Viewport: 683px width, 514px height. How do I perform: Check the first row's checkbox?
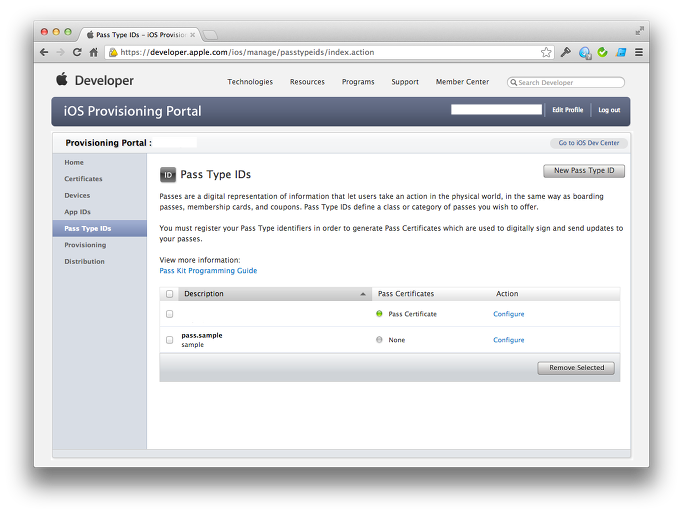click(169, 314)
